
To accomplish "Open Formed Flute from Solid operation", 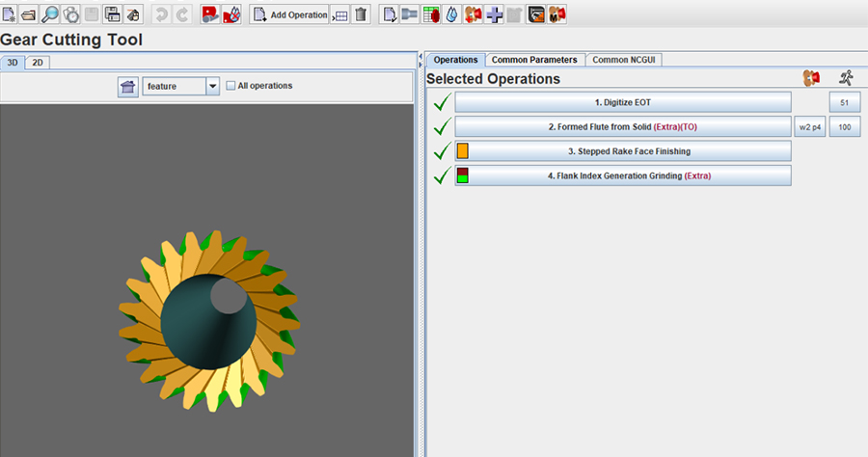I will pyautogui.click(x=623, y=126).
